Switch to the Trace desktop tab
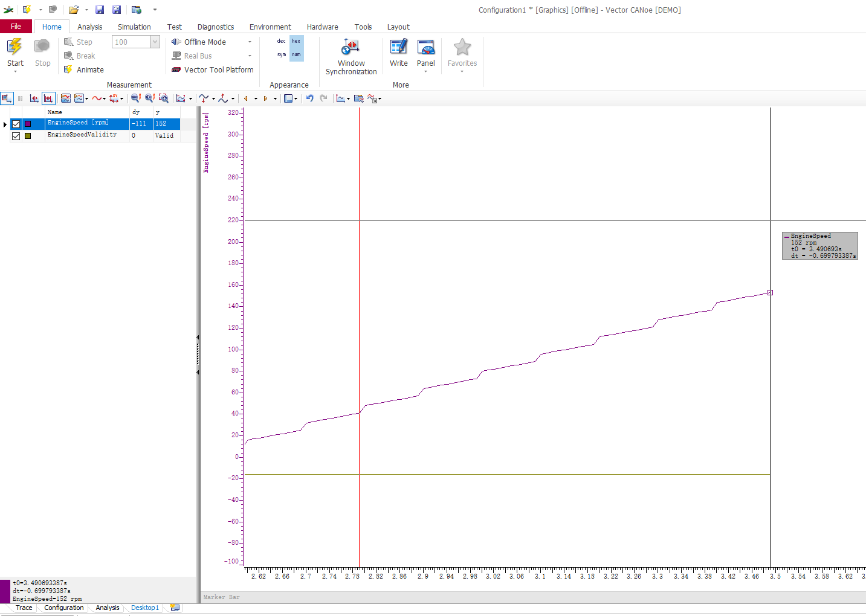This screenshot has width=866, height=616. (24, 608)
